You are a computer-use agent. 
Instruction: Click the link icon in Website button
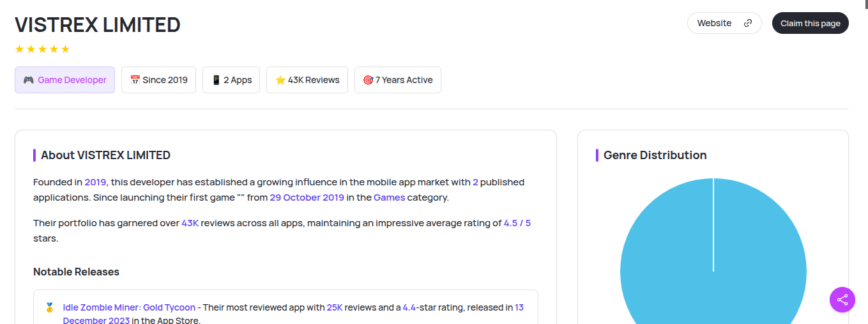748,23
